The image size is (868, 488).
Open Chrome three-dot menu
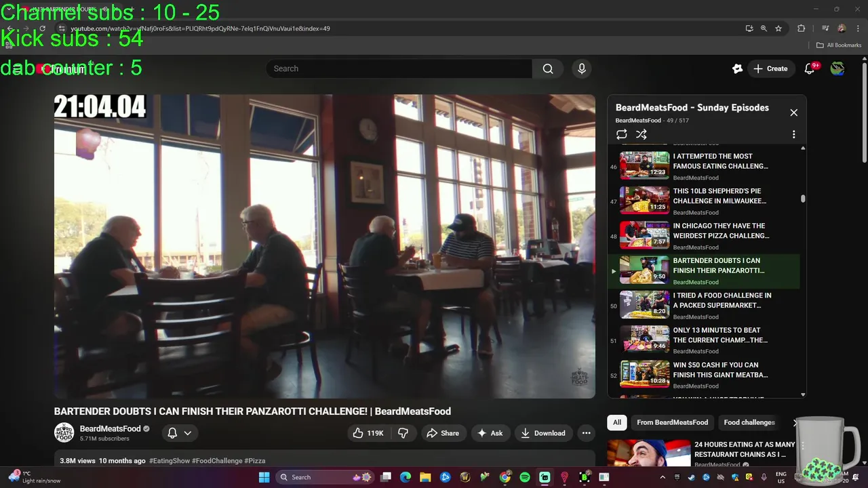(858, 28)
